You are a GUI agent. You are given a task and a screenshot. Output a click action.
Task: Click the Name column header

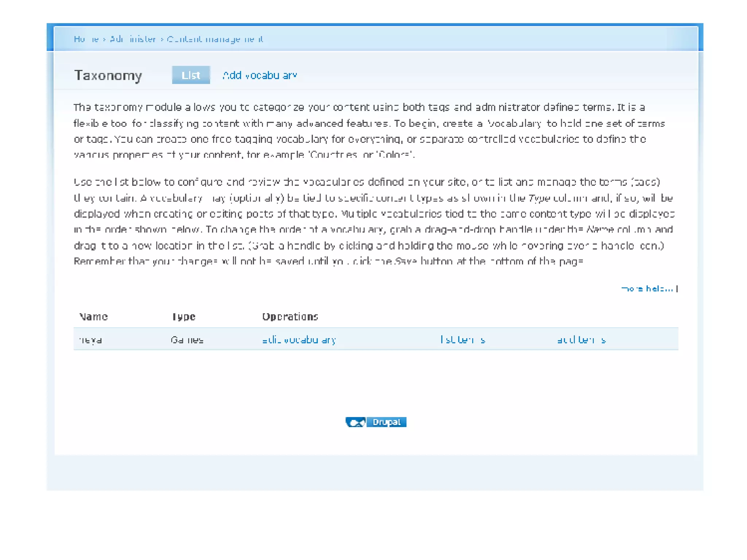pyautogui.click(x=93, y=316)
